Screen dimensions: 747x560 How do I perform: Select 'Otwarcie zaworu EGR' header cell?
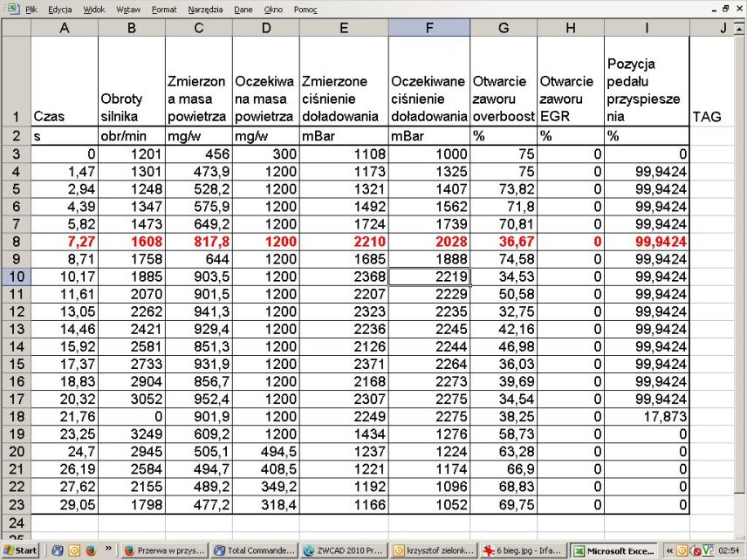[571, 81]
